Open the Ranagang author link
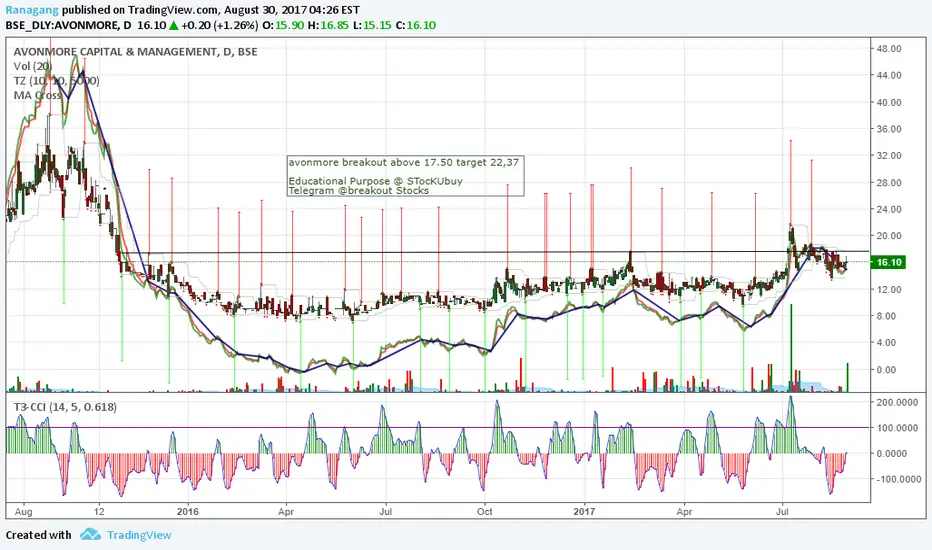932x550 pixels. [32, 10]
